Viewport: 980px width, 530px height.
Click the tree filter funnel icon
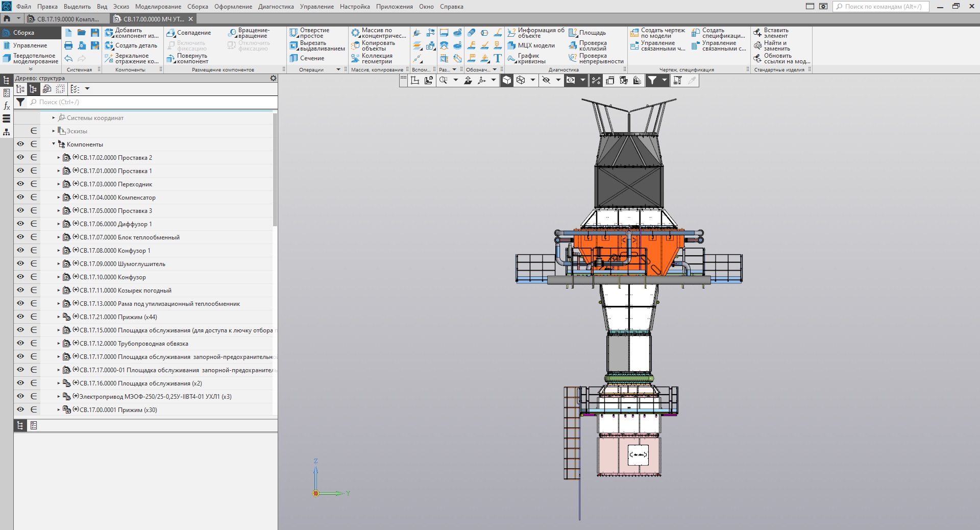[20, 102]
